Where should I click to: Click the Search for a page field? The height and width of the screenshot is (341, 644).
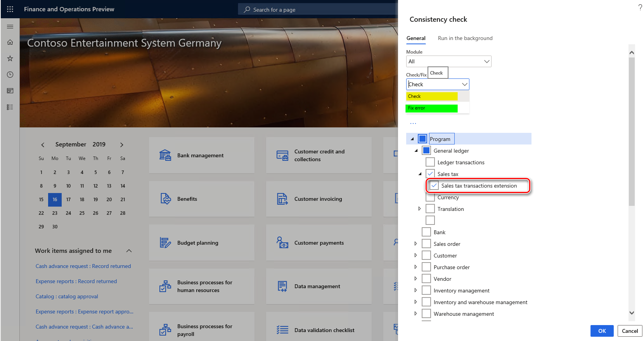pos(318,9)
